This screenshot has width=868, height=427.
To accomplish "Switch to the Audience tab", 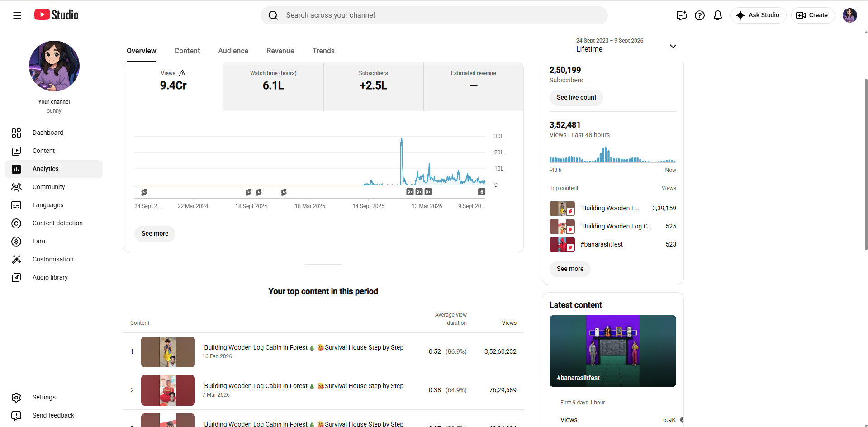I will coord(233,51).
